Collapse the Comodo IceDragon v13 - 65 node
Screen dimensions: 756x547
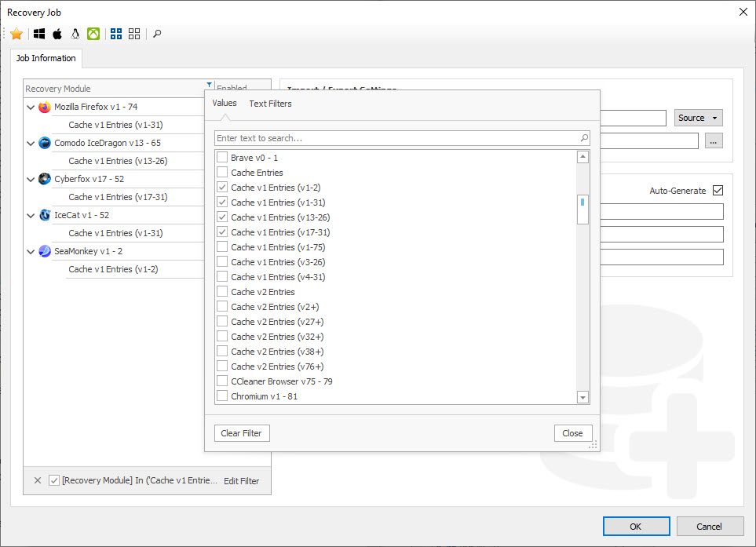click(x=31, y=143)
